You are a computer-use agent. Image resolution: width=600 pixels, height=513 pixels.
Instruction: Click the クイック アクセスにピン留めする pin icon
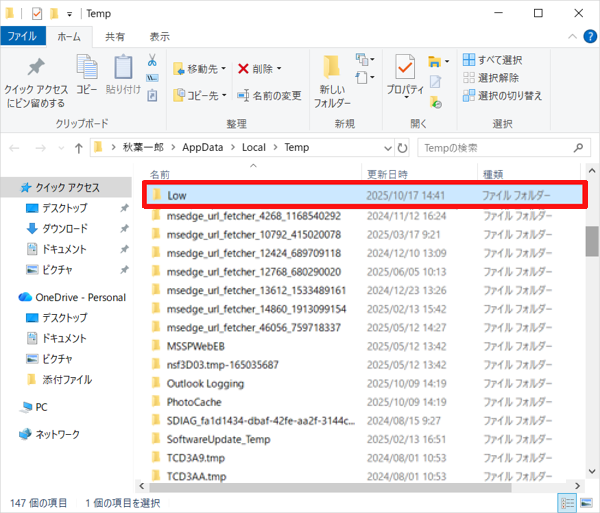(36, 69)
